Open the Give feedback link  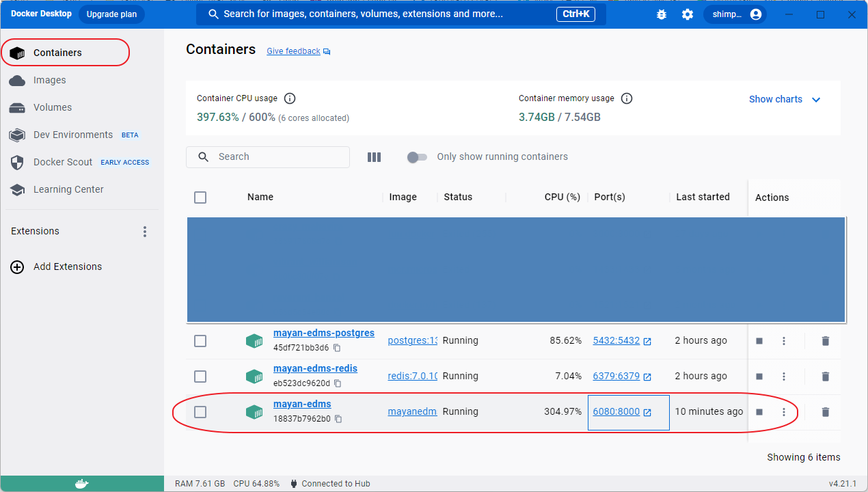click(299, 51)
